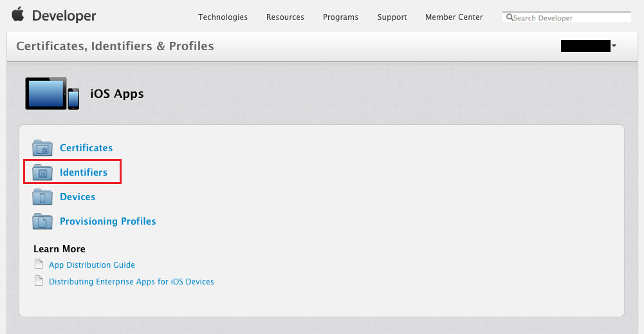Expand the account dropdown arrow
This screenshot has height=334, width=644.
tap(614, 46)
